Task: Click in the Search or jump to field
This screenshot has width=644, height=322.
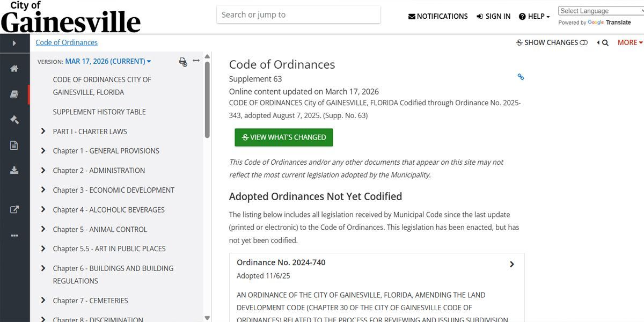Action: [298, 15]
